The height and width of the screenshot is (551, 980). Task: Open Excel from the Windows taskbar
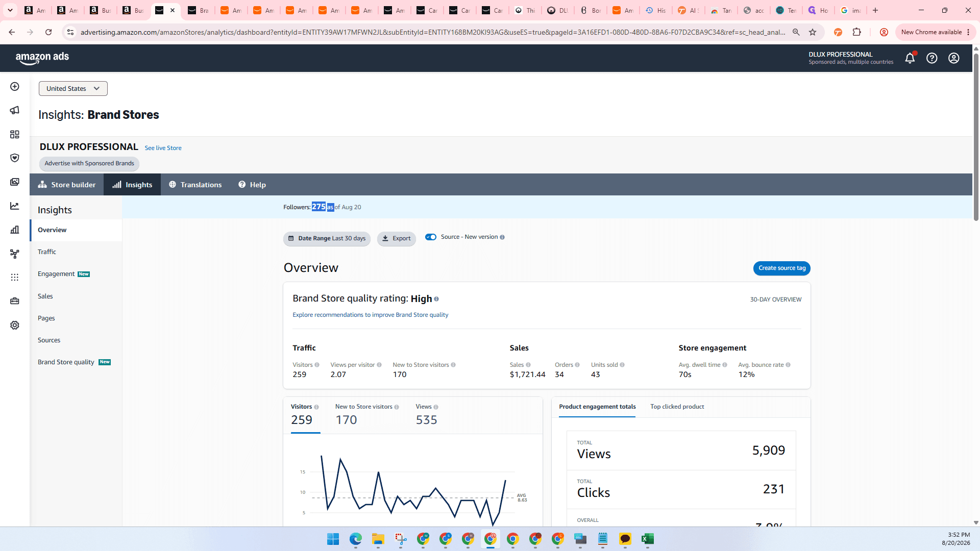tap(648, 539)
